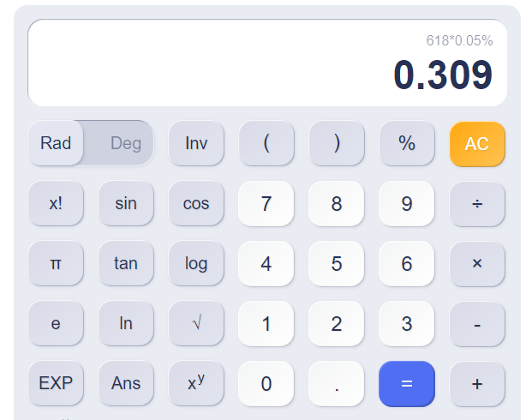Click the division operator key
This screenshot has width=532, height=420.
[x=477, y=203]
